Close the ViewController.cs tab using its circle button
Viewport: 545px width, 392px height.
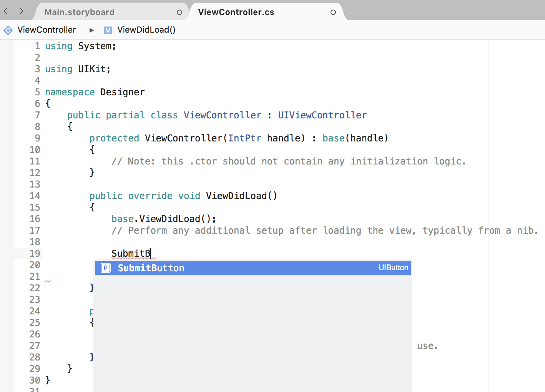click(x=333, y=12)
